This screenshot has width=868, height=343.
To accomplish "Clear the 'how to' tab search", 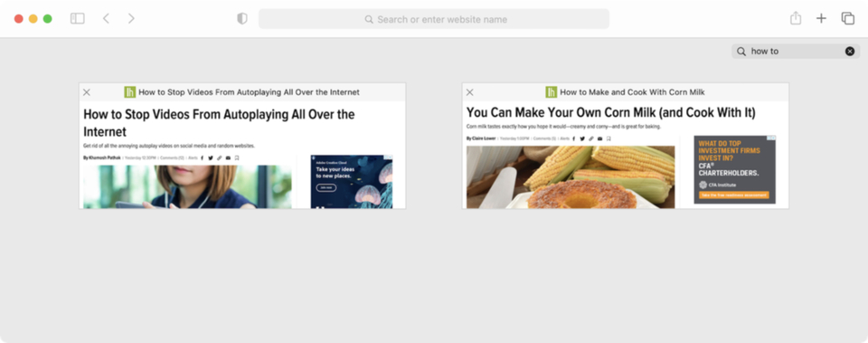I will 850,52.
